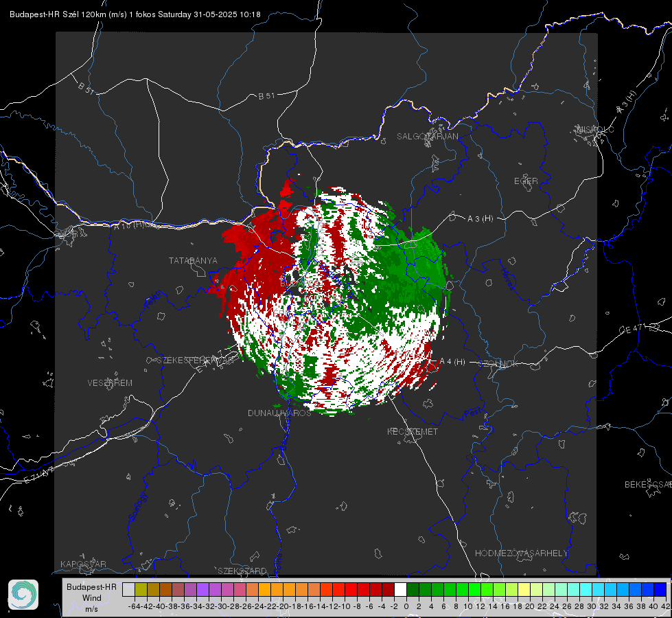Click the SZÉKESFEHÉRVÁR city label
This screenshot has width=672, height=618.
(x=196, y=360)
